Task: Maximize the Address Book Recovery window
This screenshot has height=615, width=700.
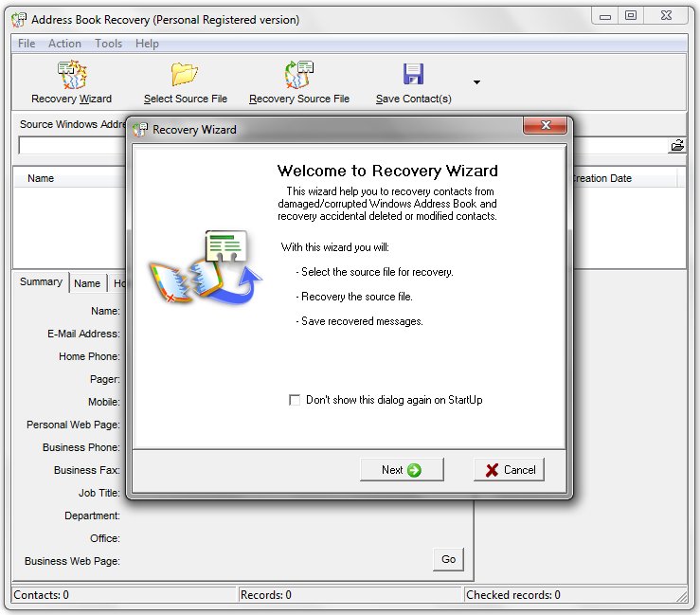Action: pos(630,15)
